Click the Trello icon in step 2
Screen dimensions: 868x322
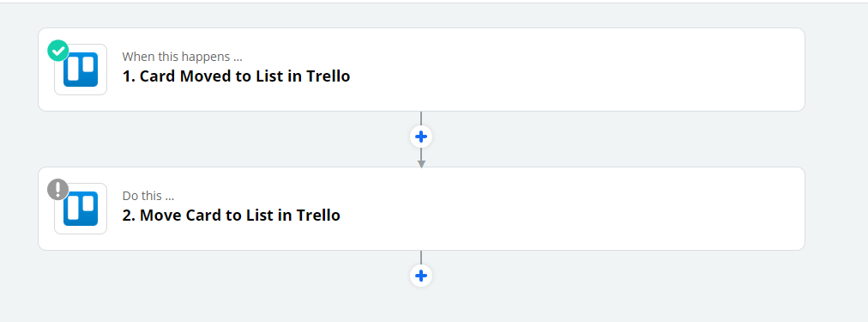[81, 209]
